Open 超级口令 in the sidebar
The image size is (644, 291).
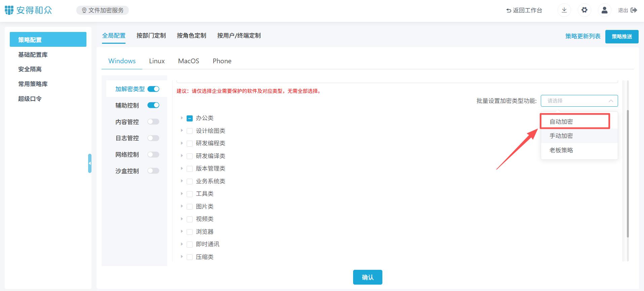pos(30,99)
